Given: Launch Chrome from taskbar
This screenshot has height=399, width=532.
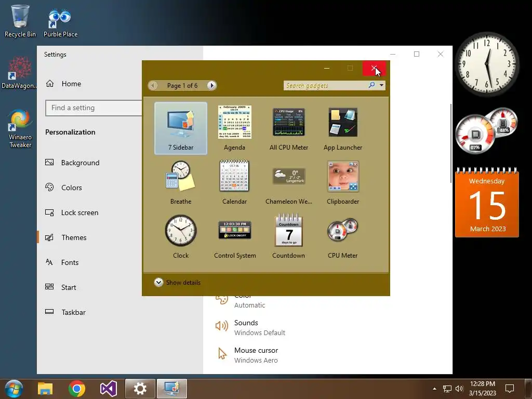Looking at the screenshot, I should coord(77,389).
